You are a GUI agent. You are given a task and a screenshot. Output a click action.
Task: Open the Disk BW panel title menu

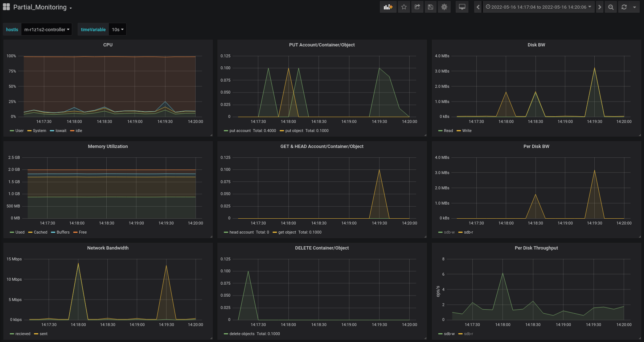tap(536, 45)
